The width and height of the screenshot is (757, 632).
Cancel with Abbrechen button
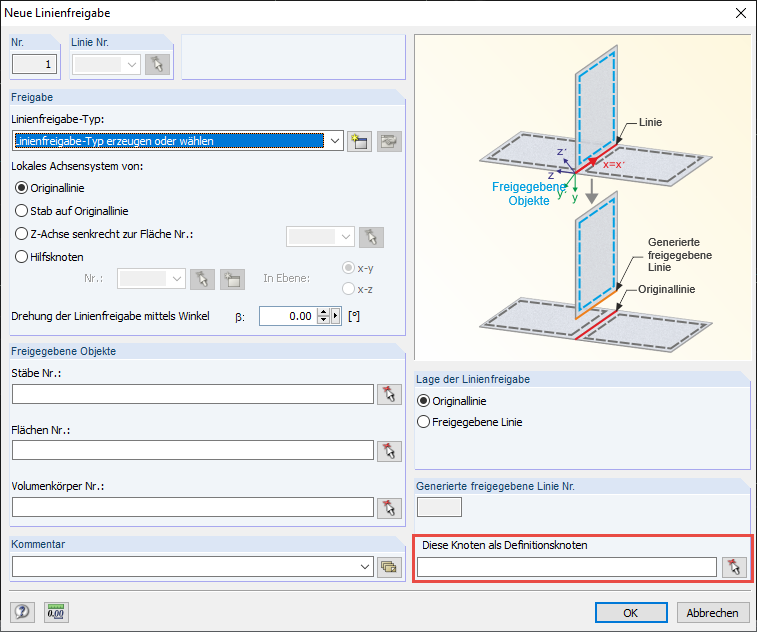(712, 613)
